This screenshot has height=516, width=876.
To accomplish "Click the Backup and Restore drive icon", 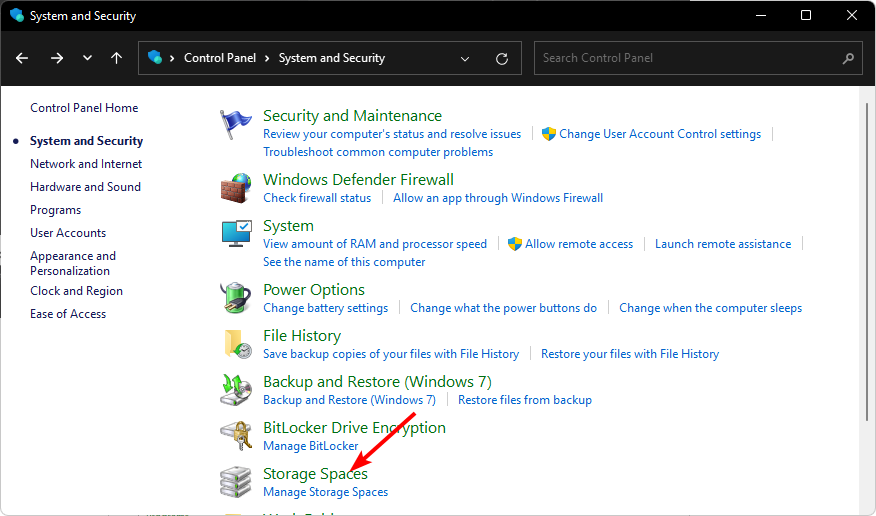I will [236, 389].
